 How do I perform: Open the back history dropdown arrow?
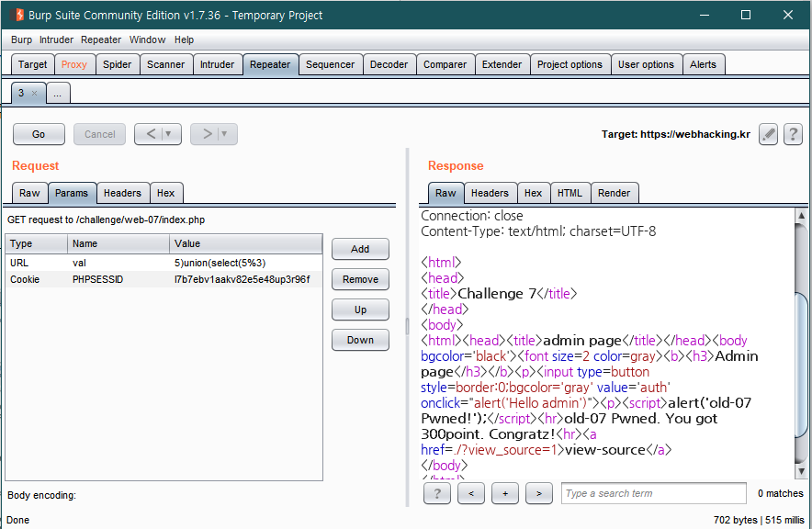tap(168, 134)
